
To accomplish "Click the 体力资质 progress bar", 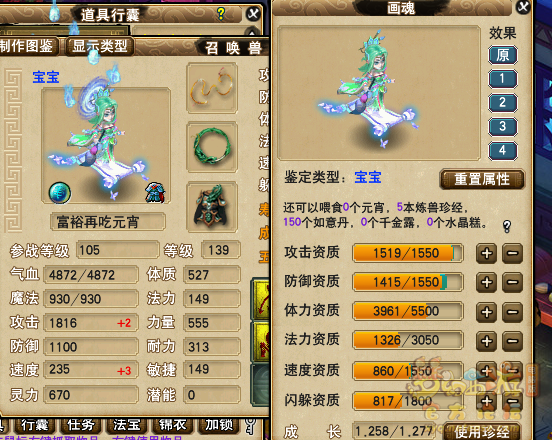I will pos(407,311).
